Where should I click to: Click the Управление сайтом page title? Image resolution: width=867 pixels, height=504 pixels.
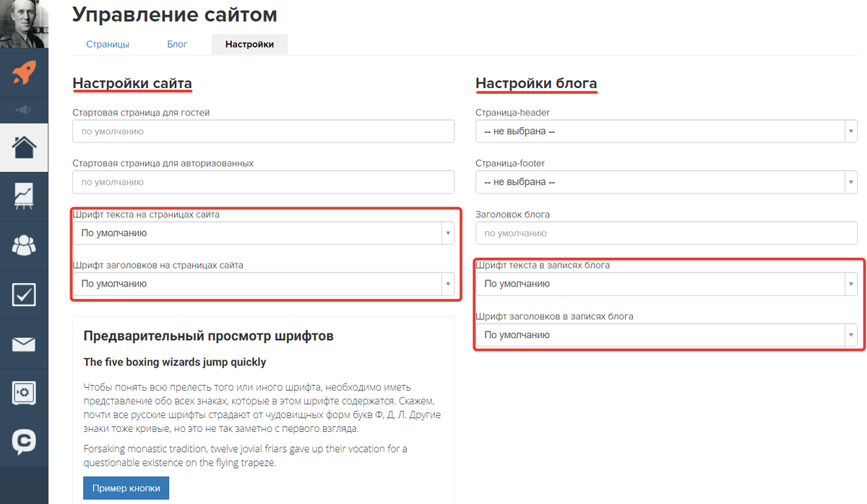(x=175, y=14)
